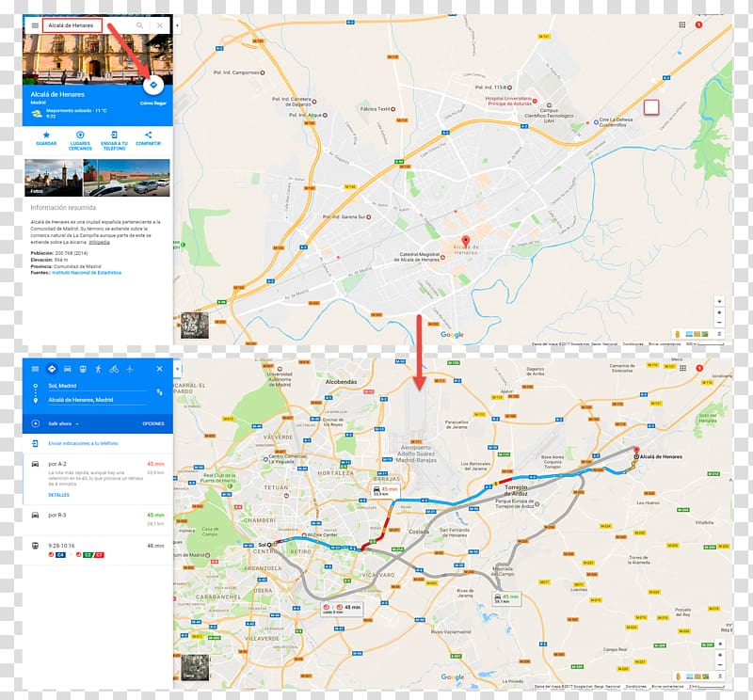The image size is (753, 700).
Task: Click the Pegman Street View icon on bottom map
Action: [678, 676]
